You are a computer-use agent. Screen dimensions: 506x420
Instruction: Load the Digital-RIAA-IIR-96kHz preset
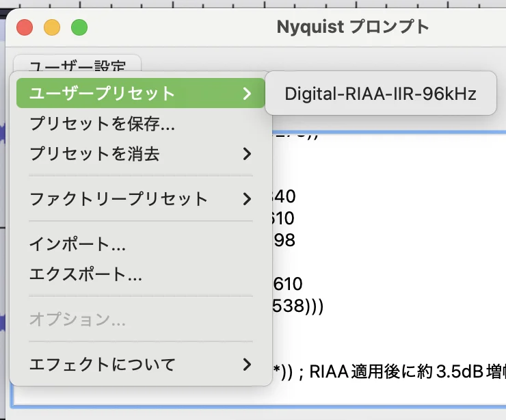pos(380,94)
